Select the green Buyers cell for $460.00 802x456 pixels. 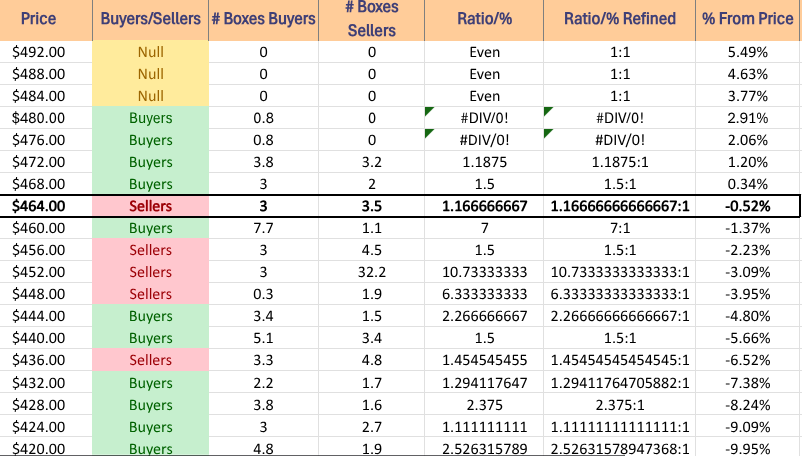coord(151,228)
